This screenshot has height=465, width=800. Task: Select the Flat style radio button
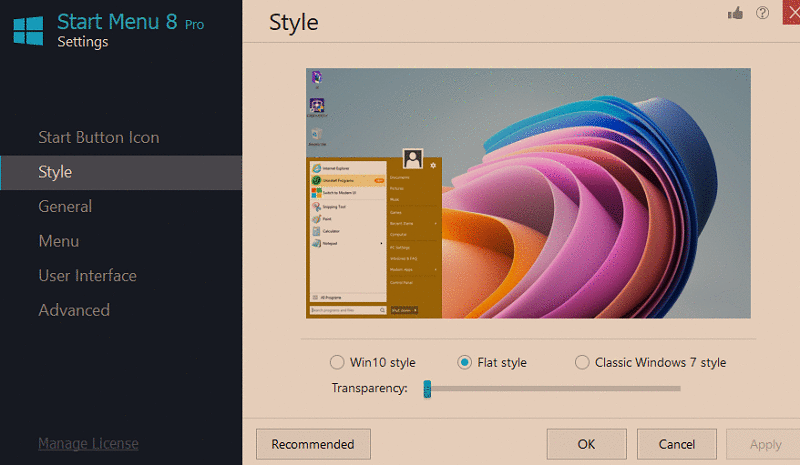464,362
